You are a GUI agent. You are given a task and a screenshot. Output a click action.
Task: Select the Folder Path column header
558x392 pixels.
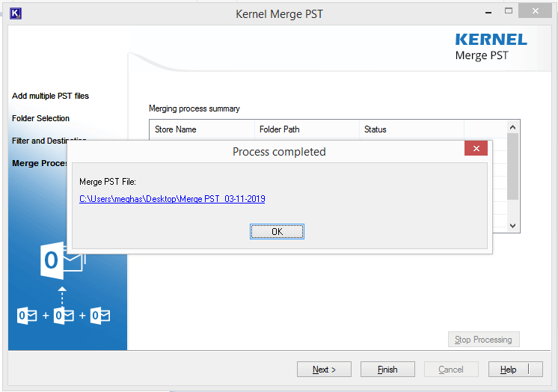[307, 129]
